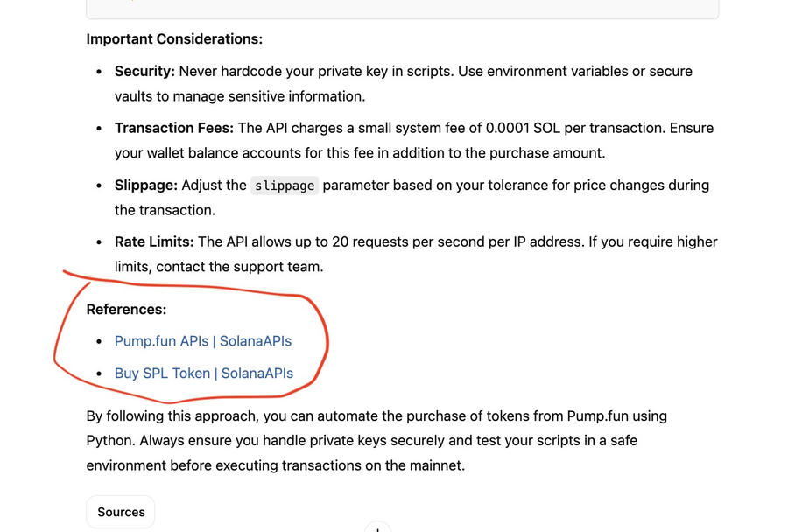Click the Important Considerations heading
The height and width of the screenshot is (532, 788).
coord(174,39)
